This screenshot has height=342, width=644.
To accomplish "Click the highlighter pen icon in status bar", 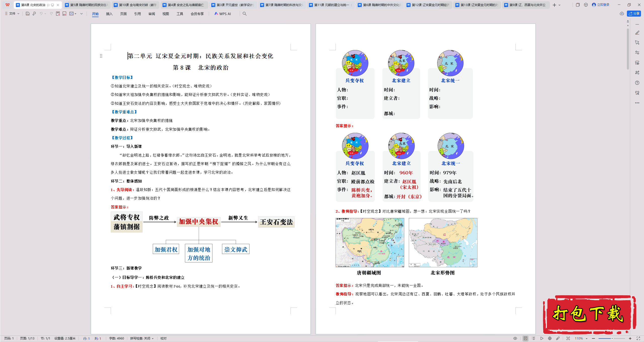I will tap(558, 338).
